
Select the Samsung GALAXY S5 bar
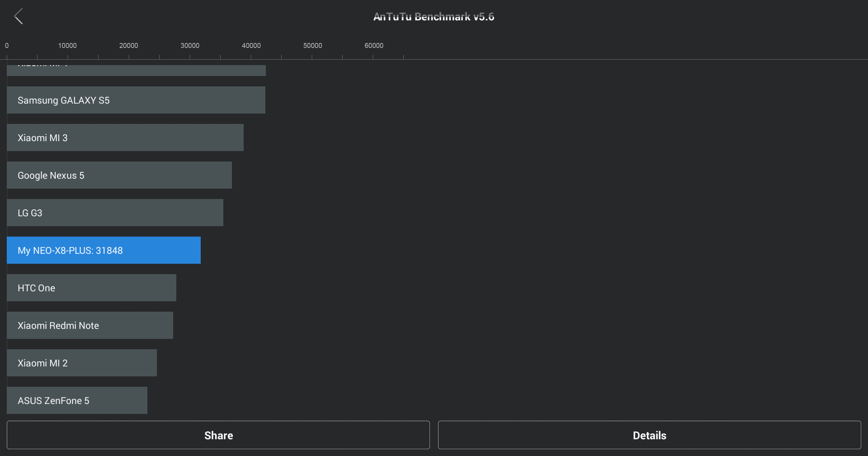(x=136, y=100)
